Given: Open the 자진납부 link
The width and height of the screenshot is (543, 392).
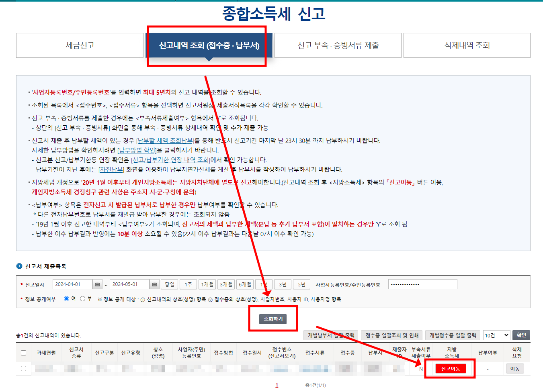Looking at the screenshot, I should pyautogui.click(x=111, y=169).
